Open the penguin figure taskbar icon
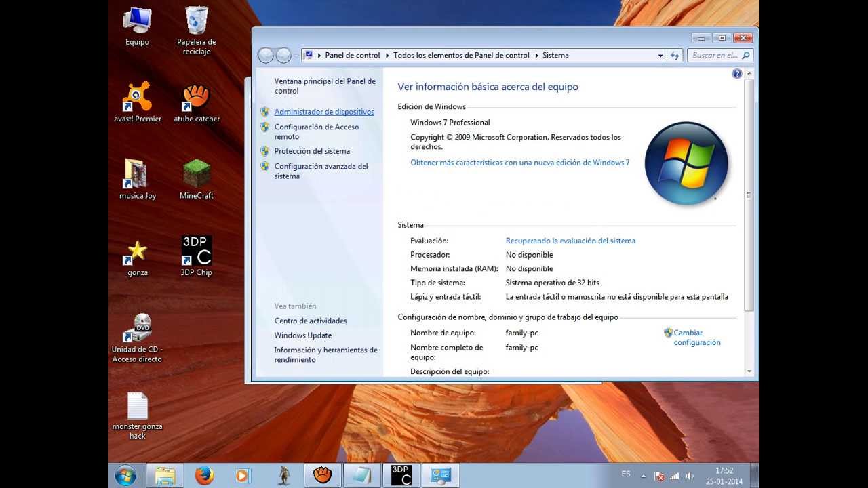 coord(284,476)
